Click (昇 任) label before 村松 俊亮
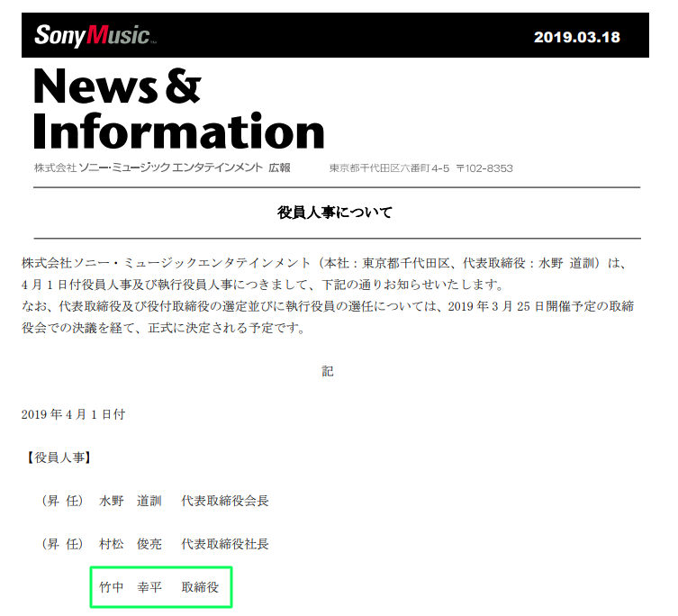Screen dimensions: 678x616 [62, 544]
